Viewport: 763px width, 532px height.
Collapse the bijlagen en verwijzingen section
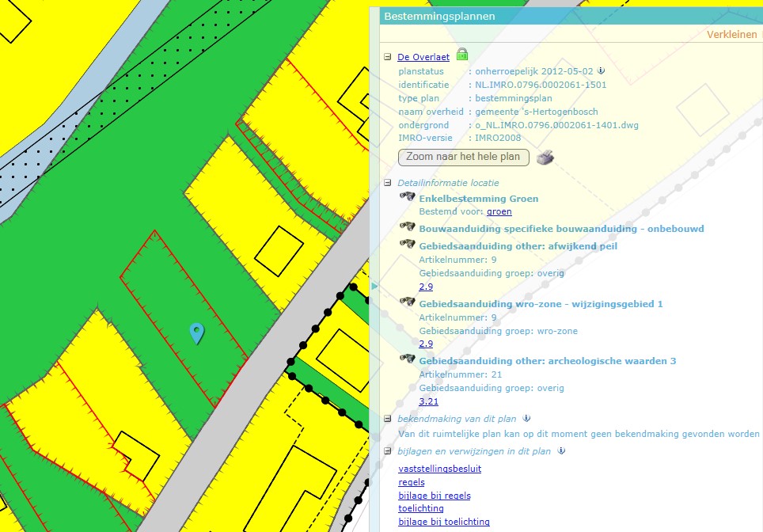tap(387, 451)
